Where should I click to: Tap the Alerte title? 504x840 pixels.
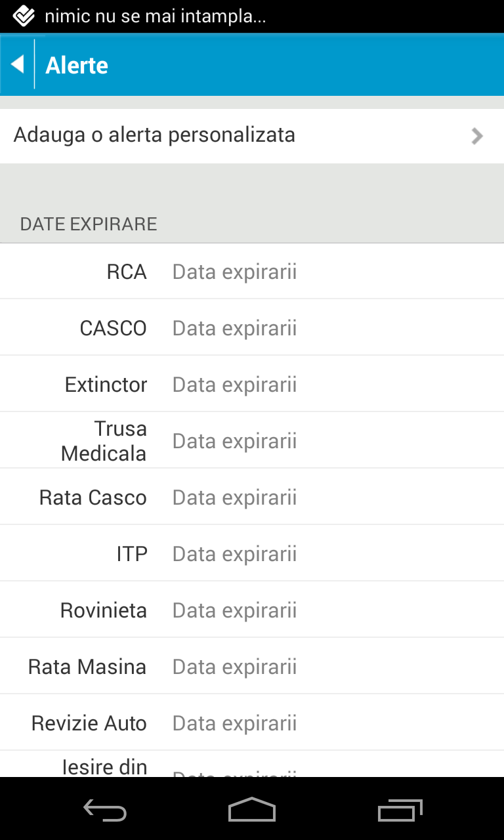[x=77, y=65]
